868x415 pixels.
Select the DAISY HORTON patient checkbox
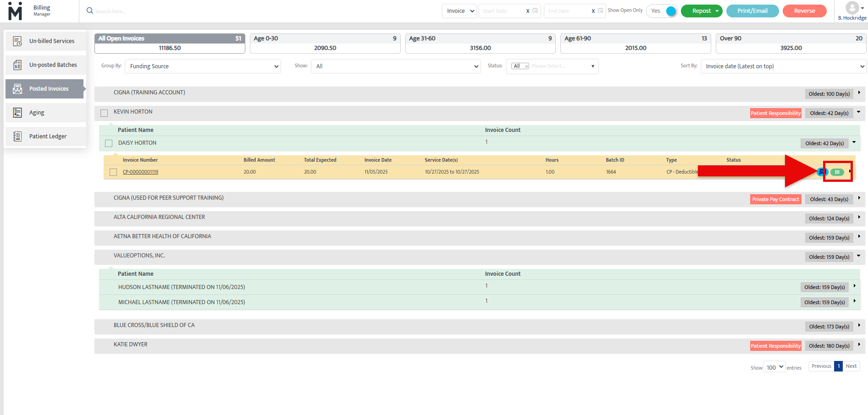click(x=109, y=143)
